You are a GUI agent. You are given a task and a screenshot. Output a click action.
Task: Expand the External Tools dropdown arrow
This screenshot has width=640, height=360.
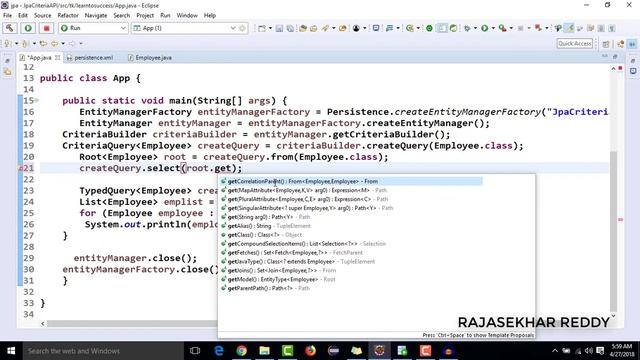tap(511, 28)
